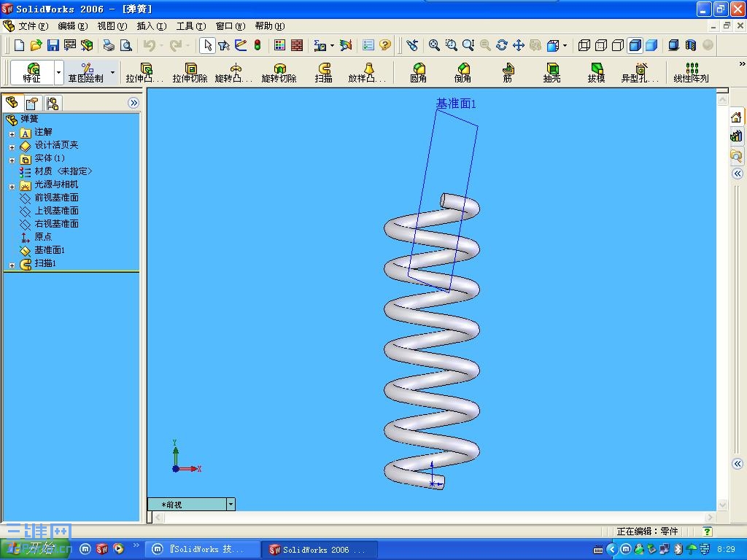
Task: Open the Design Library pane icon
Action: (x=736, y=136)
